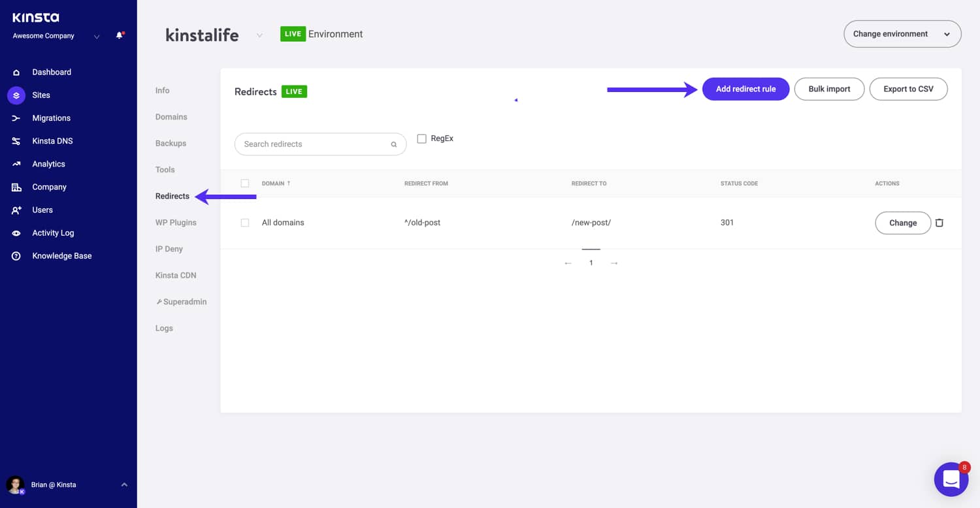Open the Intercom chat bubble
980x508 pixels.
coord(951,479)
